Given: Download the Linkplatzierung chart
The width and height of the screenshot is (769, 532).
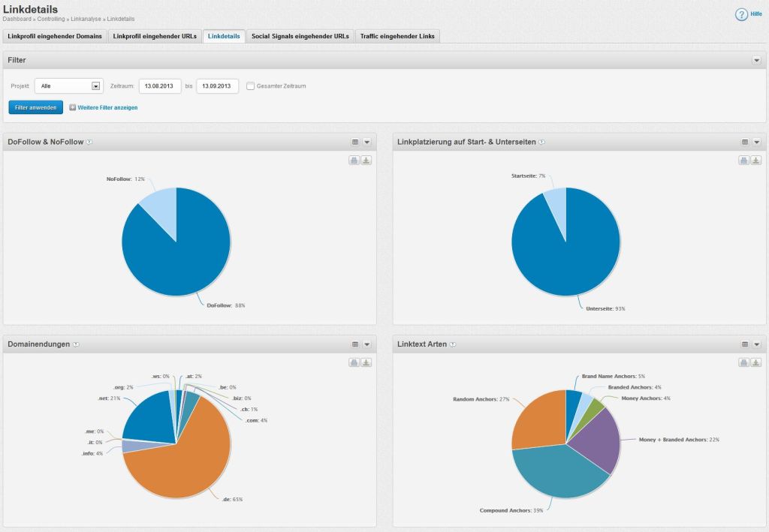Looking at the screenshot, I should coord(756,160).
